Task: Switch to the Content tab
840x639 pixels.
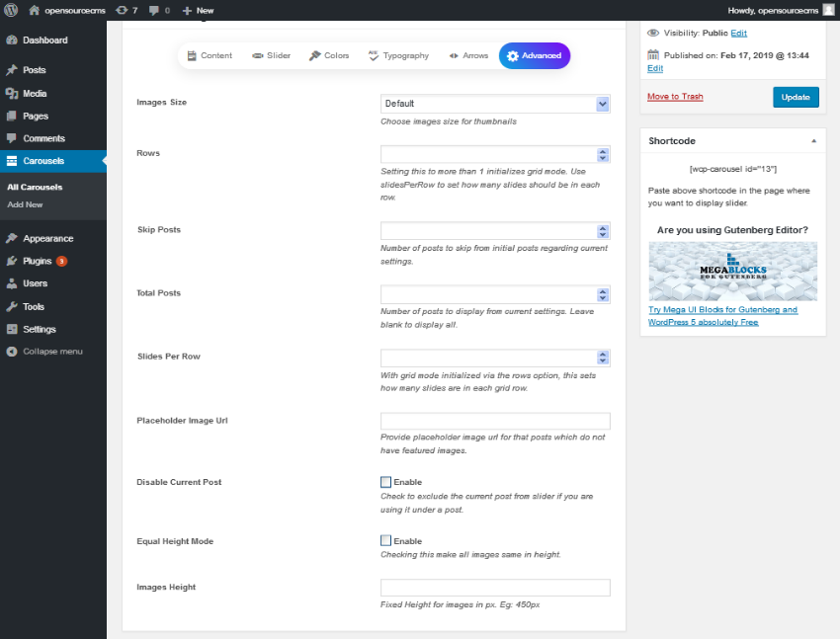Action: [210, 55]
